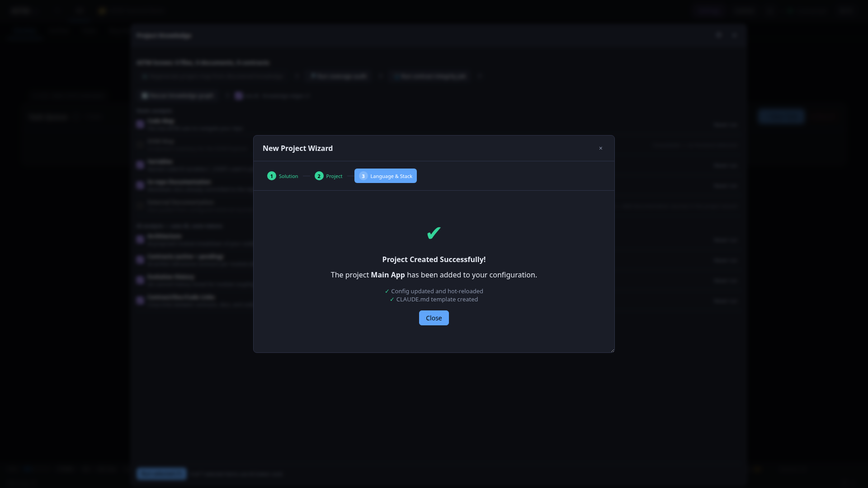Go to the Project step
The image size is (868, 488).
point(329,176)
